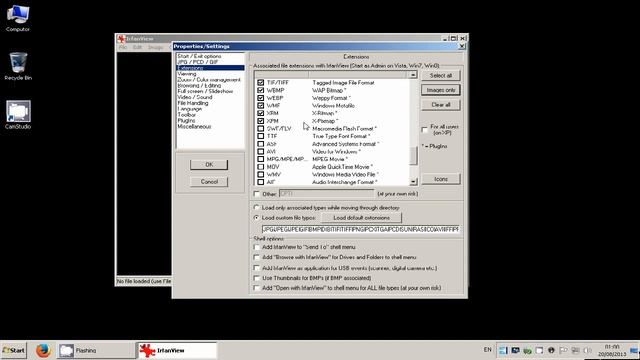Open the Viewing category

(187, 74)
